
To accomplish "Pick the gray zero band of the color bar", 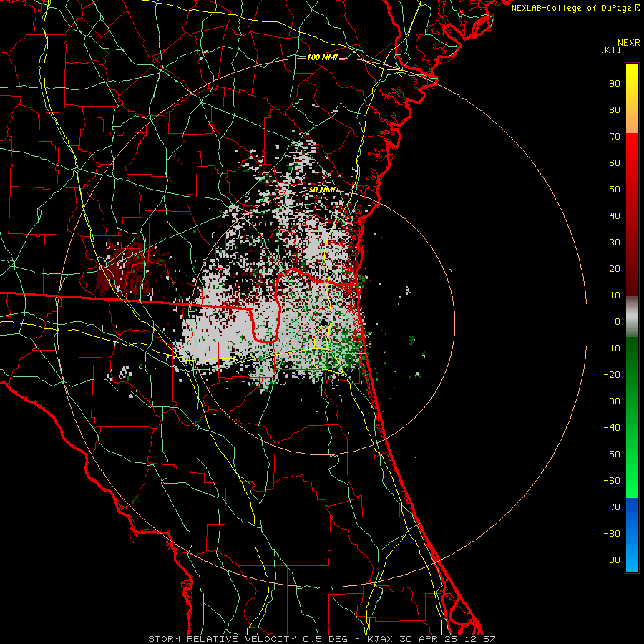I will (x=632, y=317).
